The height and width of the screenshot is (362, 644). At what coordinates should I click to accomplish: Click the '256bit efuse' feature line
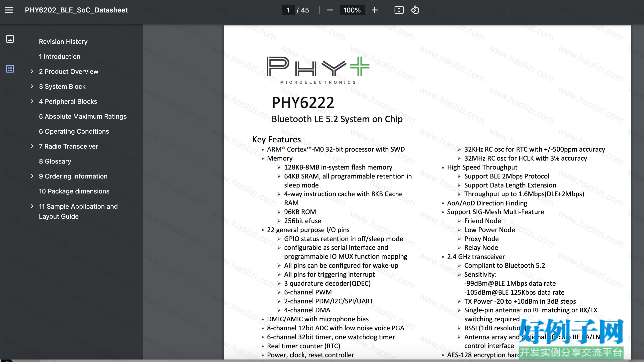pyautogui.click(x=303, y=221)
